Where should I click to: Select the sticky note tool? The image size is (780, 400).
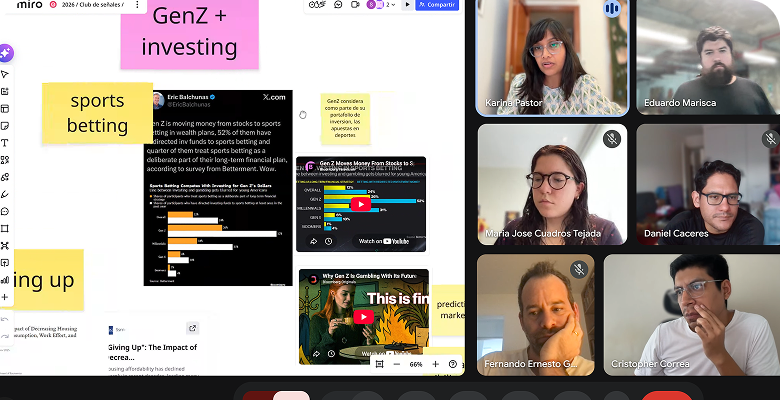tap(5, 126)
